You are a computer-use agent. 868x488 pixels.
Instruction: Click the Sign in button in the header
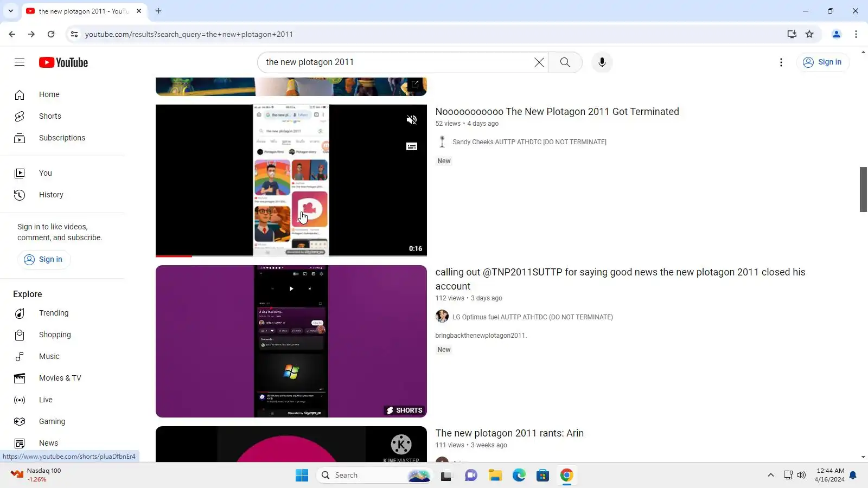pos(822,62)
